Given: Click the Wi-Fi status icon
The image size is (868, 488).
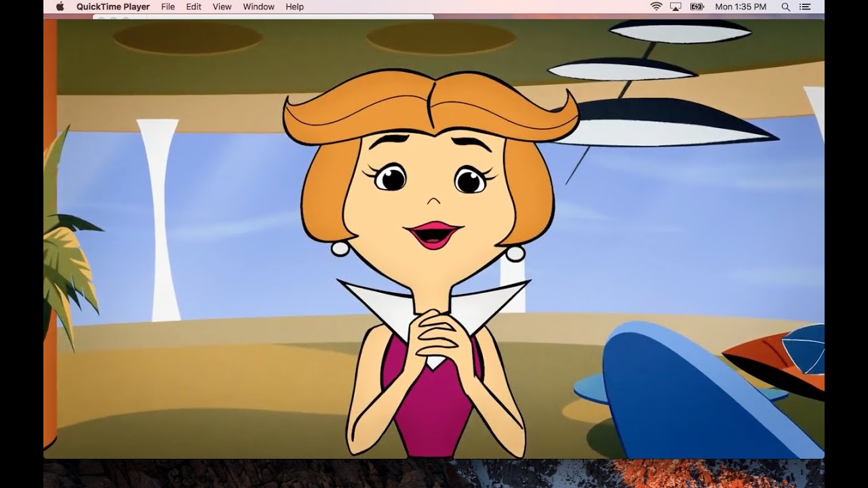Looking at the screenshot, I should (x=656, y=7).
